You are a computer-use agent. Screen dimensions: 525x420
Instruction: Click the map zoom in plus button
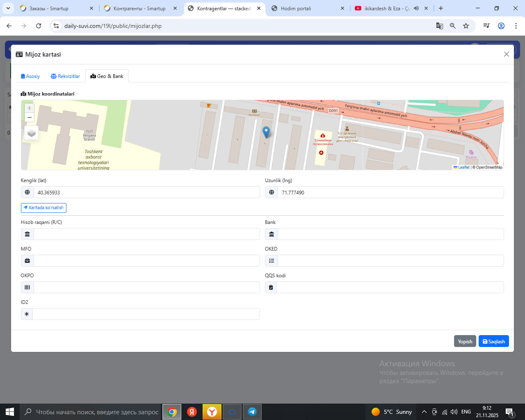29,108
